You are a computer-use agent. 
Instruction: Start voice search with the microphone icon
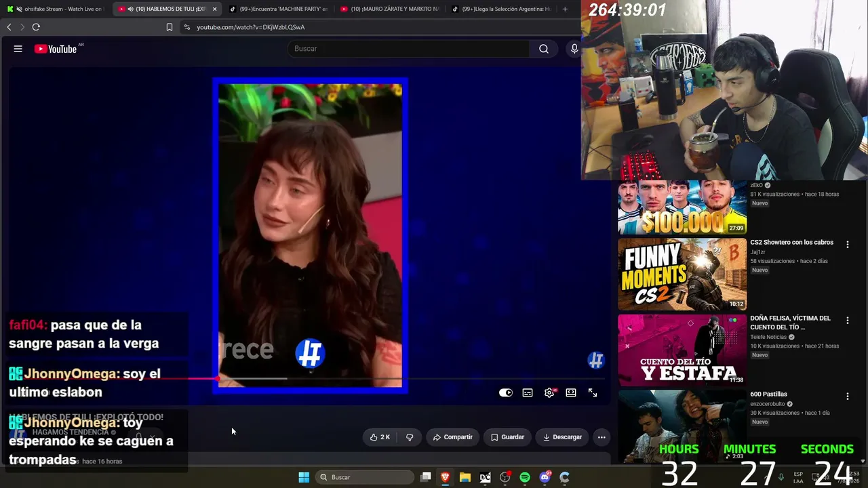click(x=574, y=49)
